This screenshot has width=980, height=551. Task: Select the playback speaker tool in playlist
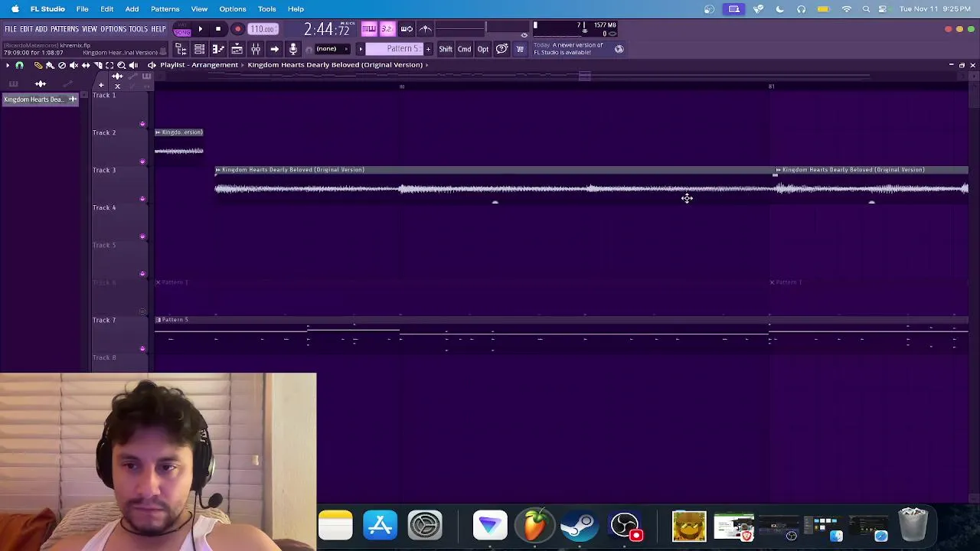[133, 65]
